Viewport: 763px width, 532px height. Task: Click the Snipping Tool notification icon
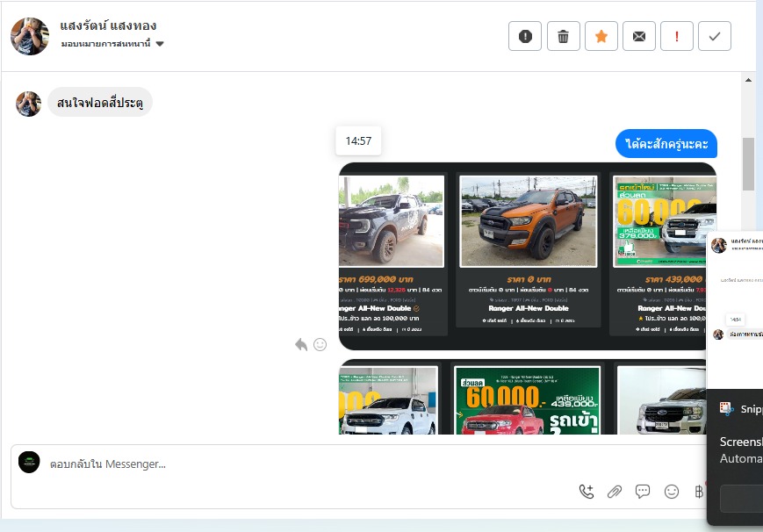click(x=726, y=408)
